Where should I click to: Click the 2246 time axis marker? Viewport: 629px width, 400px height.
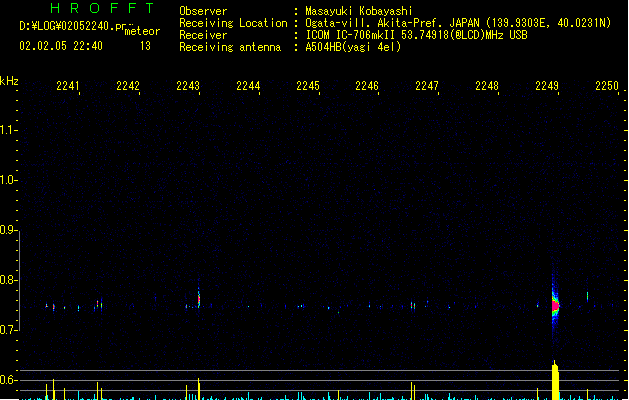pos(367,85)
